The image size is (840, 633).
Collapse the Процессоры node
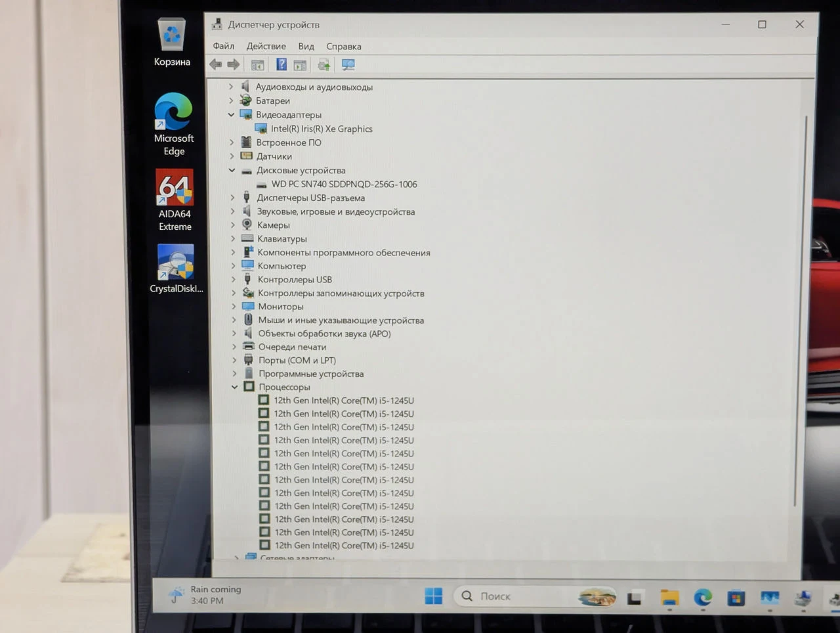(234, 387)
